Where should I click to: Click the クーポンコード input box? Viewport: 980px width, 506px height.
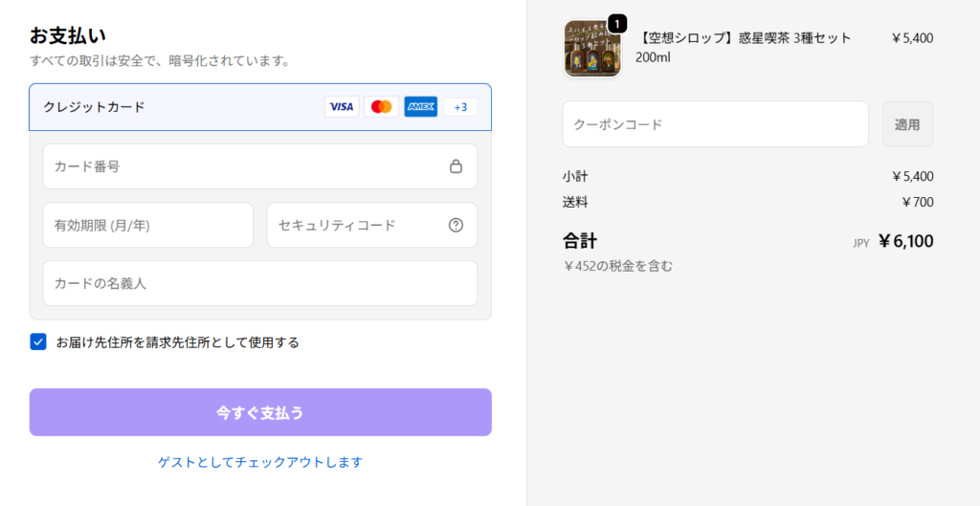(715, 124)
